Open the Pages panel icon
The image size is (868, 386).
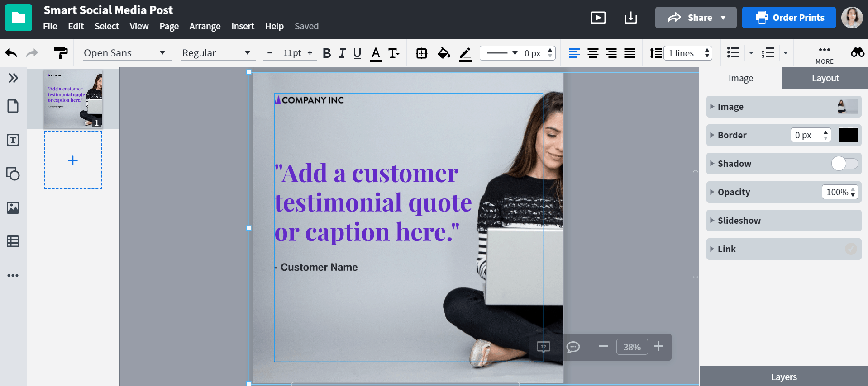tap(13, 106)
